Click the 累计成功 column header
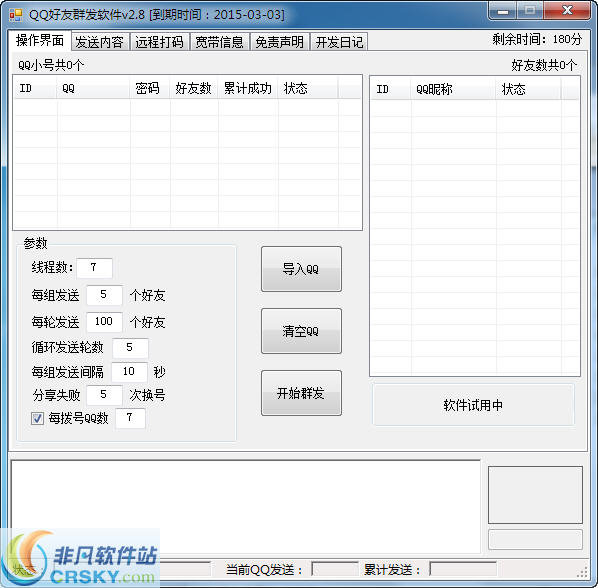Viewport: 598px width, 588px height. (x=248, y=88)
